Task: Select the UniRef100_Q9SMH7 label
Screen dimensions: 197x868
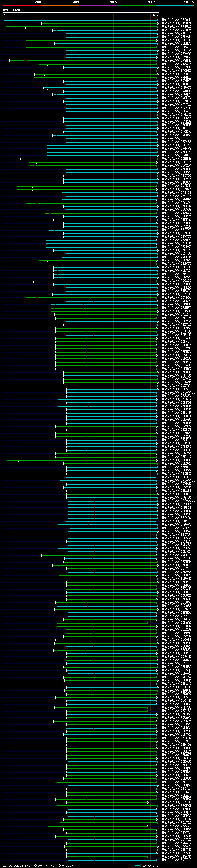Action: click(x=177, y=60)
